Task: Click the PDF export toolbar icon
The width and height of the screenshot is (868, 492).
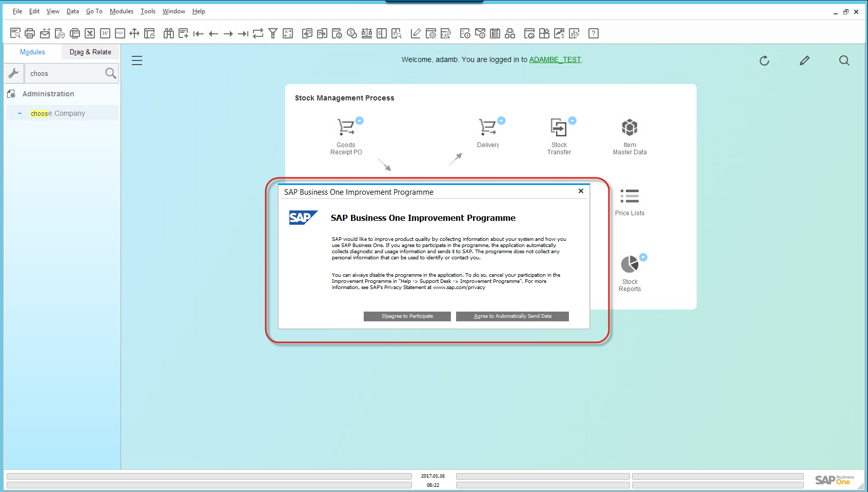Action: (x=120, y=33)
